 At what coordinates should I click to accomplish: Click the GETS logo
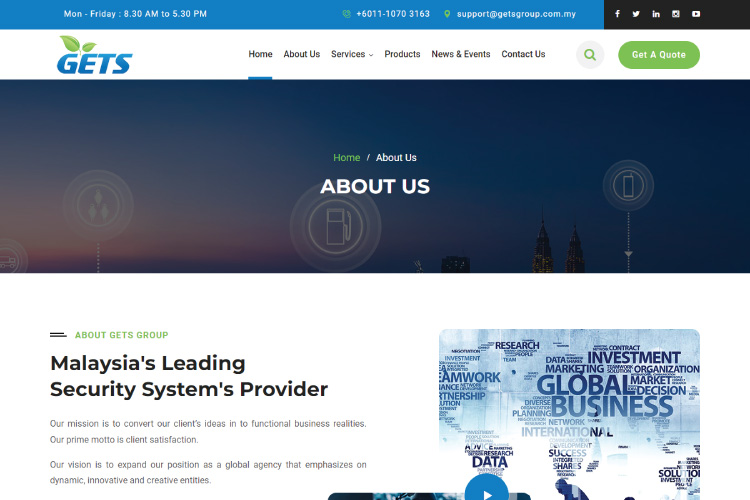click(x=94, y=56)
